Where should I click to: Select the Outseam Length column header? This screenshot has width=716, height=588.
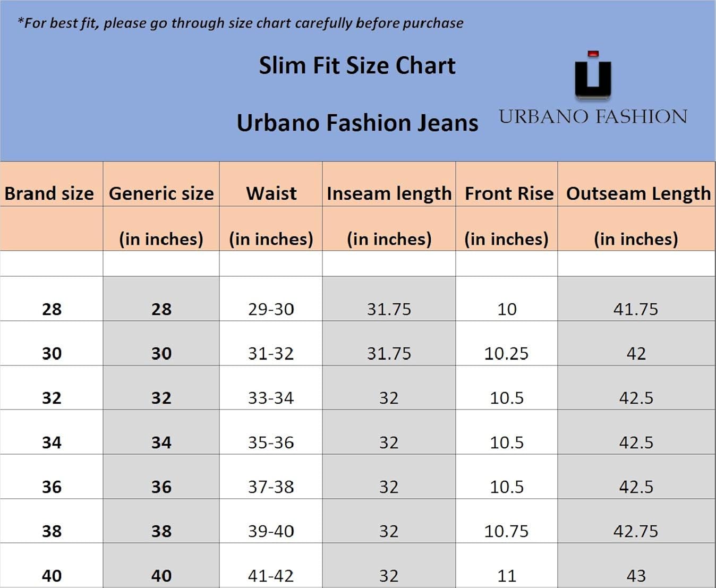(x=638, y=193)
